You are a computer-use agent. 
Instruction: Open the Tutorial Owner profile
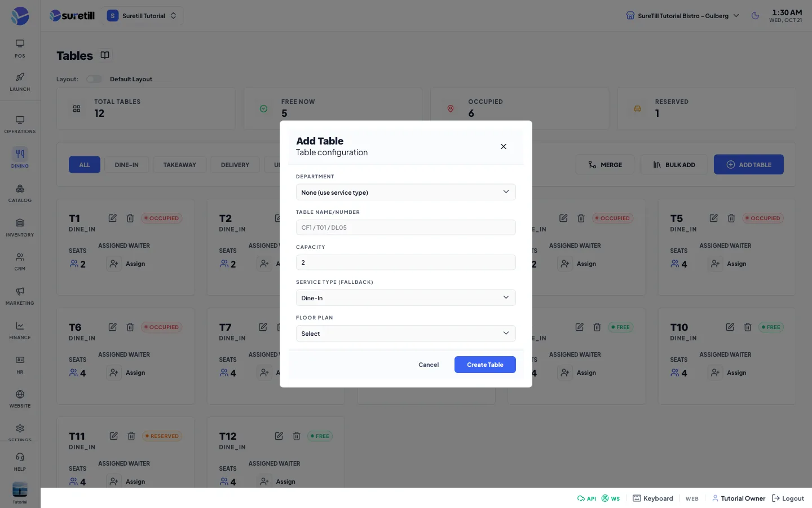click(739, 498)
